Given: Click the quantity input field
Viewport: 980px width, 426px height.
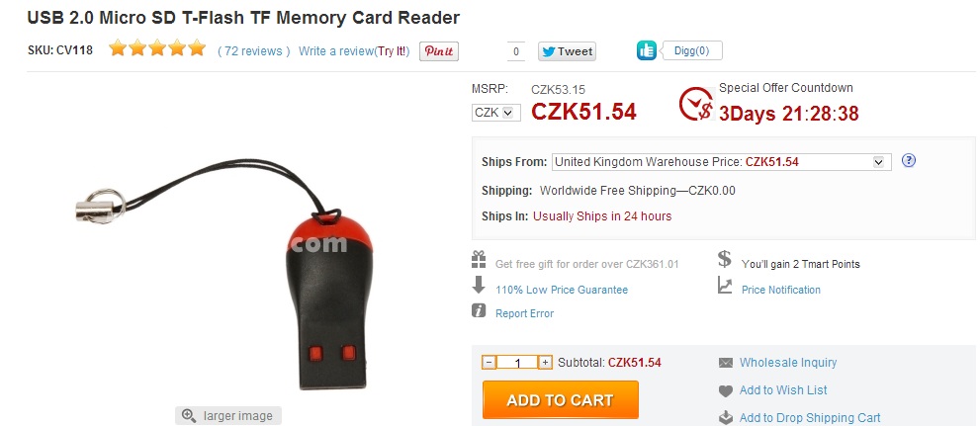Looking at the screenshot, I should (517, 363).
